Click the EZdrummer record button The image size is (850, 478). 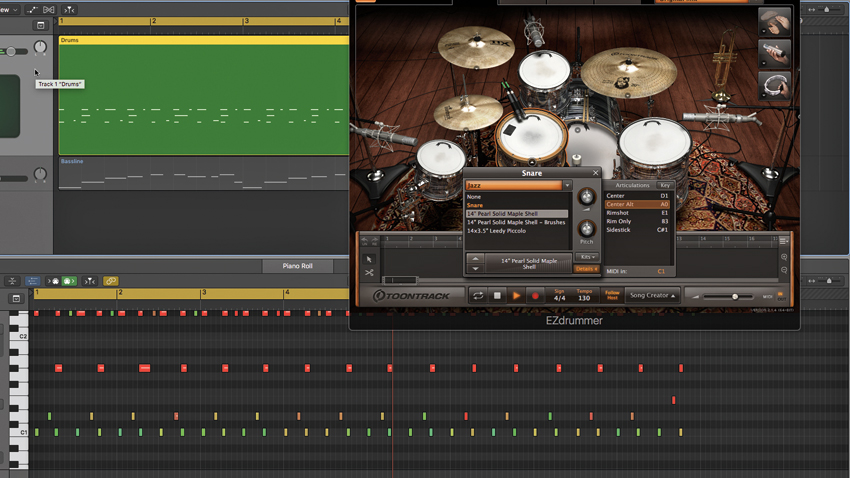(x=535, y=295)
